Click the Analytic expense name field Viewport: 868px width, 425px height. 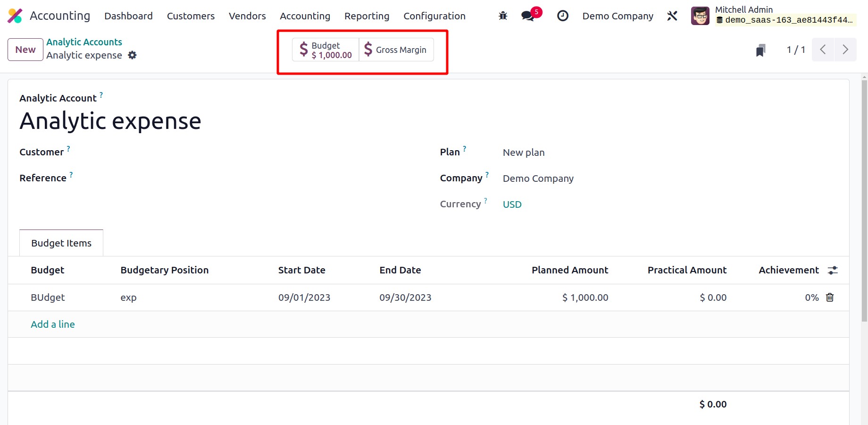pos(110,121)
